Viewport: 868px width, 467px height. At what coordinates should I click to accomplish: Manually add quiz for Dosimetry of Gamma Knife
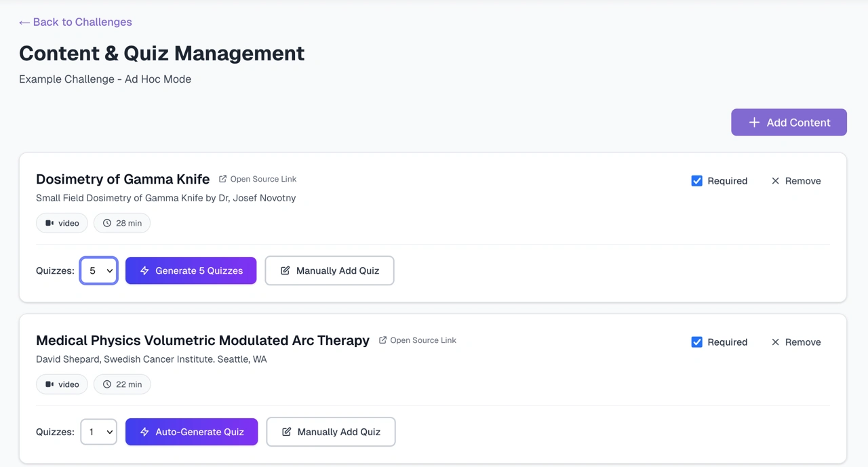(330, 270)
